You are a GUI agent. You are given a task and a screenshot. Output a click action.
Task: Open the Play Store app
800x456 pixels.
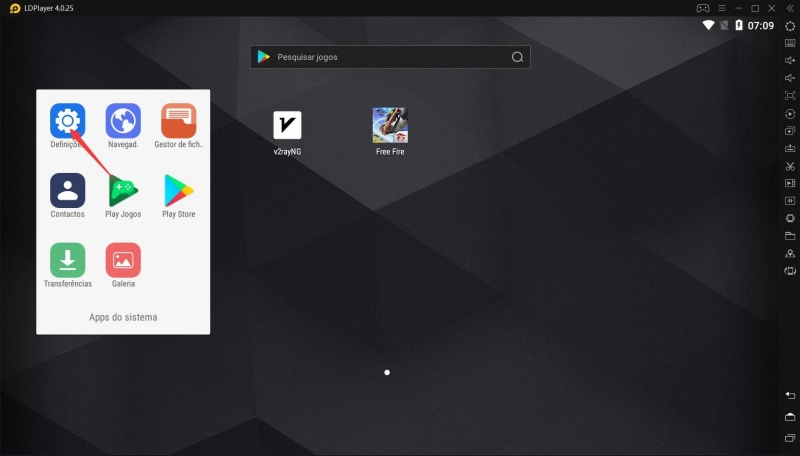tap(179, 190)
